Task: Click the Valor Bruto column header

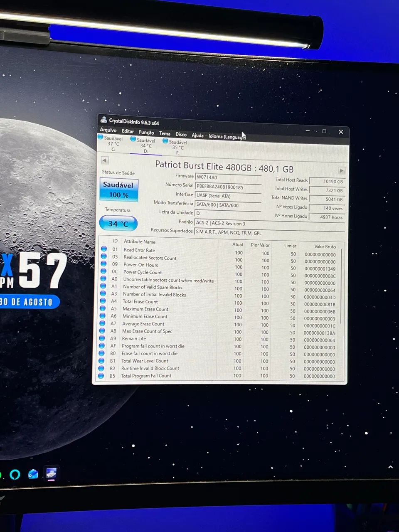Action: [325, 246]
